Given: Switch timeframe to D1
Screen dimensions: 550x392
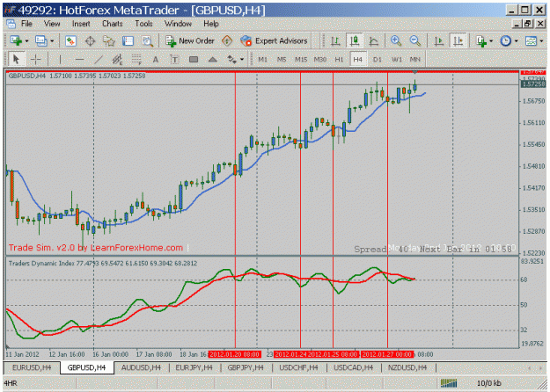Looking at the screenshot, I should click(377, 60).
